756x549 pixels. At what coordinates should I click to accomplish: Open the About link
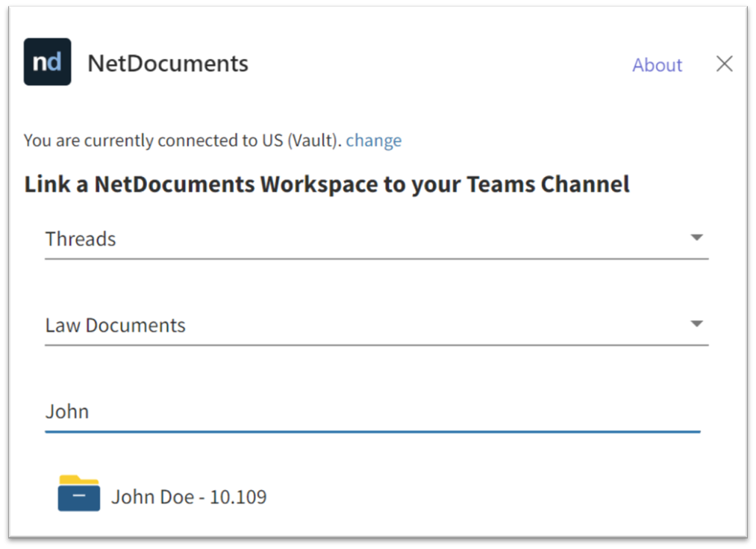(x=657, y=65)
